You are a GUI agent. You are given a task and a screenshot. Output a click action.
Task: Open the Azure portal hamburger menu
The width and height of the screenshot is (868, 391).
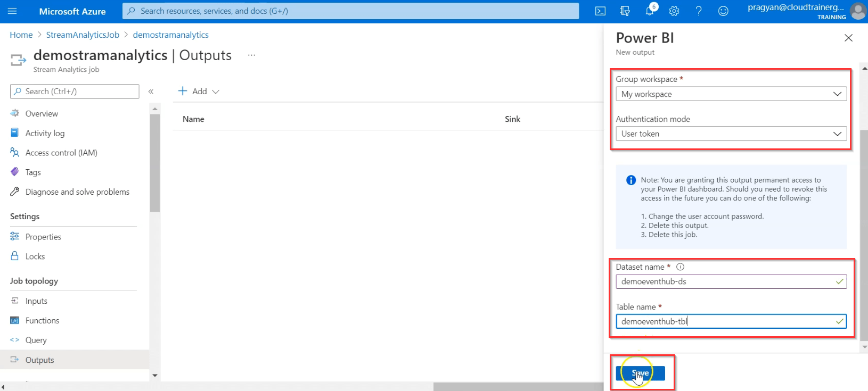12,11
